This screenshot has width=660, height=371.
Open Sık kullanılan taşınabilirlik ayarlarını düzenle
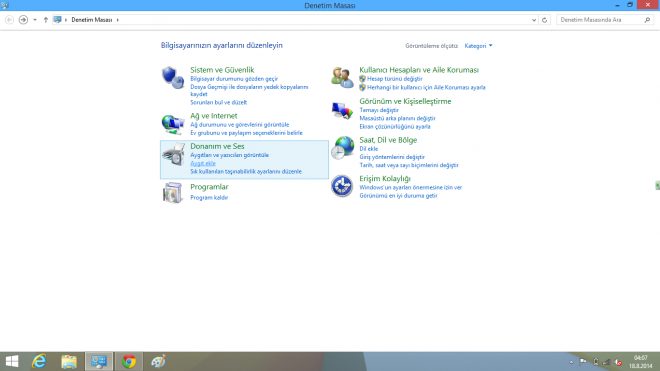246,171
